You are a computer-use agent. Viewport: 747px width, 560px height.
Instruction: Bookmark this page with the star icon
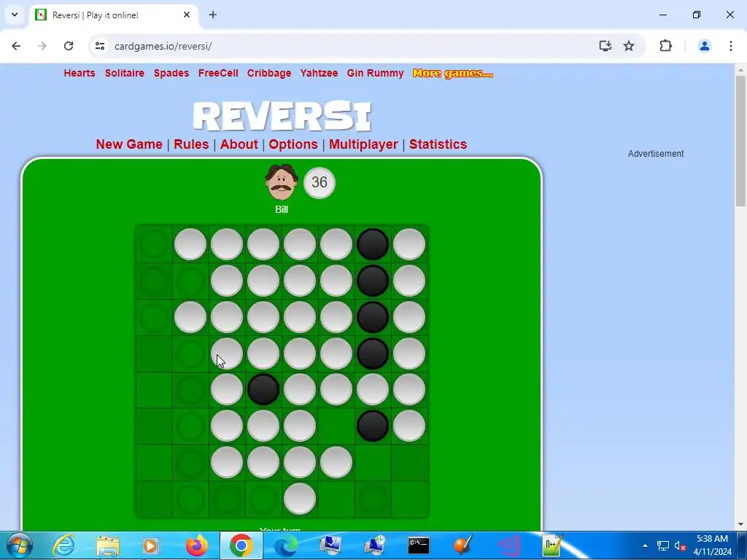pos(629,46)
